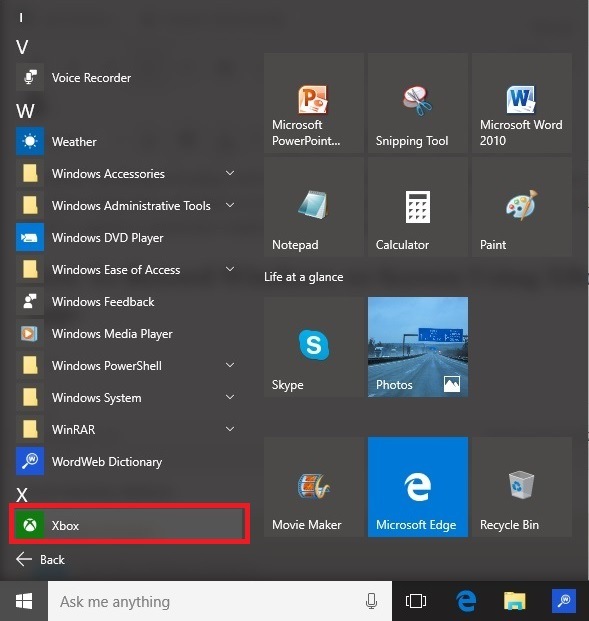Click the Cortana microphone icon
589x621 pixels.
point(371,601)
